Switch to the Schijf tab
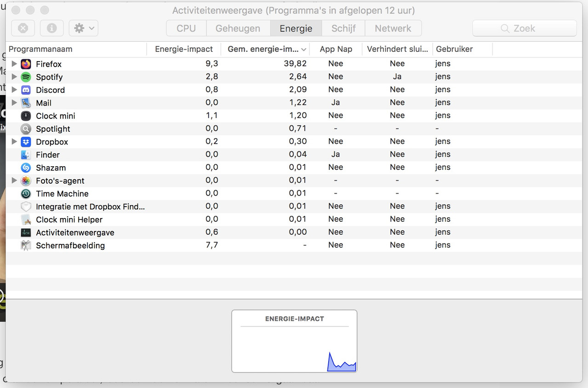The width and height of the screenshot is (588, 388). pos(343,28)
